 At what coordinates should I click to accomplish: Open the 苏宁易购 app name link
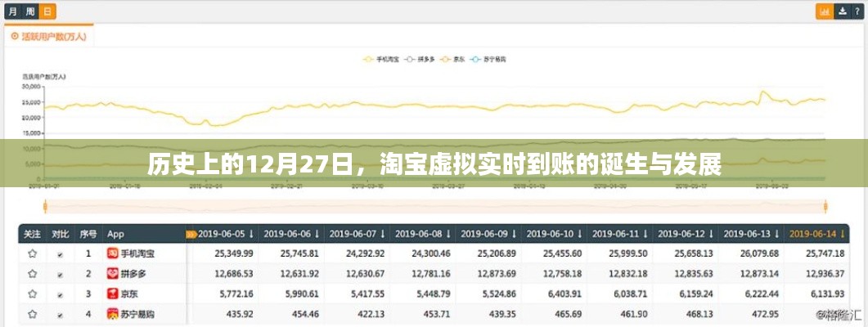(x=138, y=314)
